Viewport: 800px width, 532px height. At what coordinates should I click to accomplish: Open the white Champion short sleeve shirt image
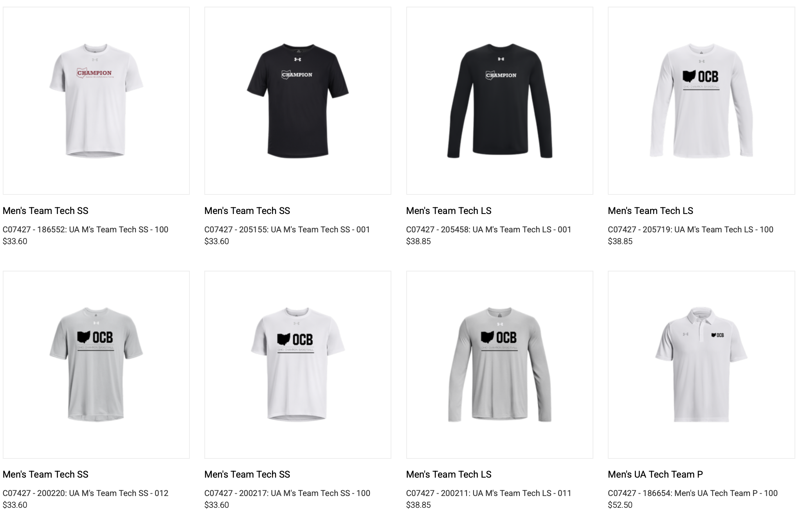pos(96,101)
